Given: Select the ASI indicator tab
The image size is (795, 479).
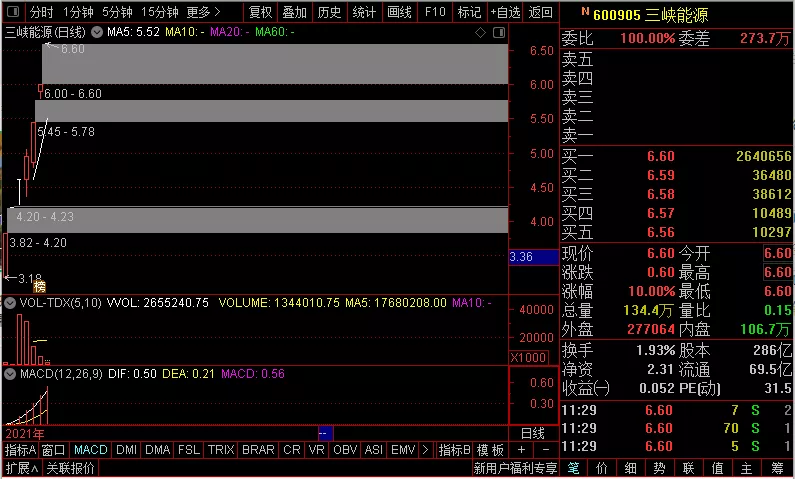Looking at the screenshot, I should [374, 450].
